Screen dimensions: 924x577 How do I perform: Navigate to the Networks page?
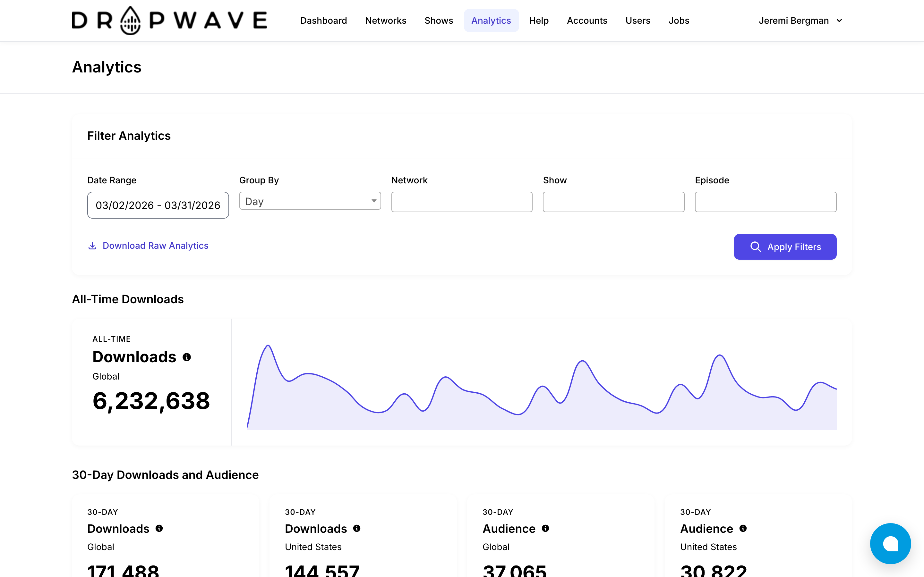tap(386, 20)
